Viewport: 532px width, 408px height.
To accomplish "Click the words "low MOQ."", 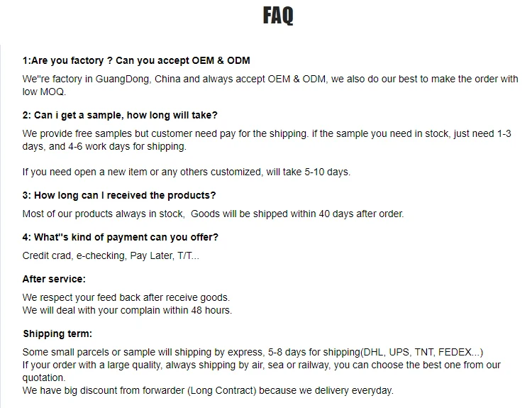I will pos(44,92).
